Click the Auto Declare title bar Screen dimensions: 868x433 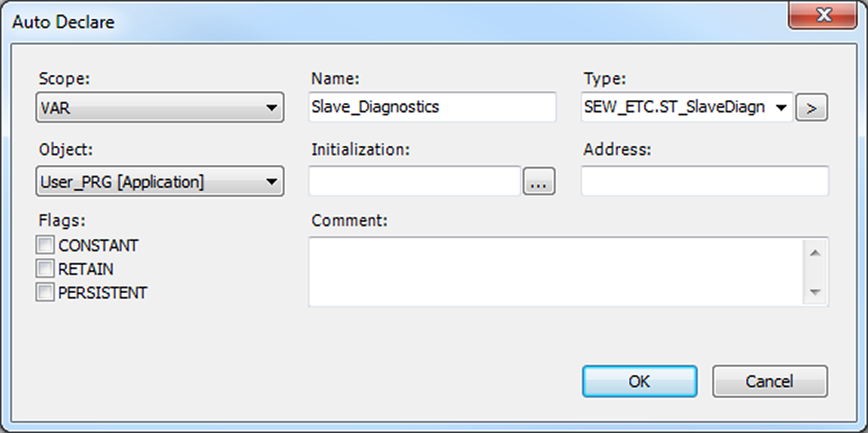[387, 21]
